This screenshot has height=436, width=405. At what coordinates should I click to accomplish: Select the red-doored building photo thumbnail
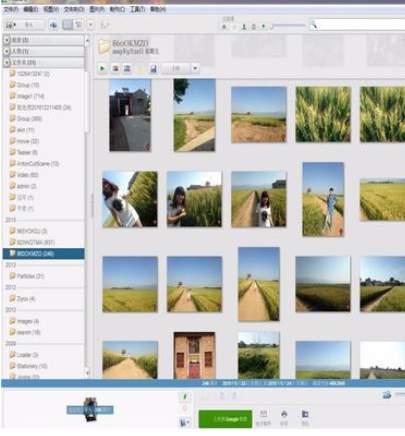point(194,355)
